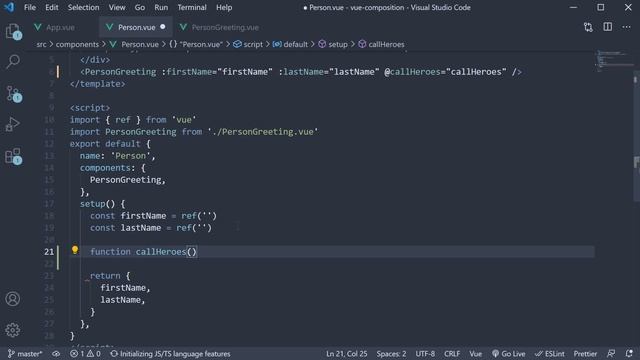Click the lightbulb code action icon
640x360 pixels.
point(75,250)
